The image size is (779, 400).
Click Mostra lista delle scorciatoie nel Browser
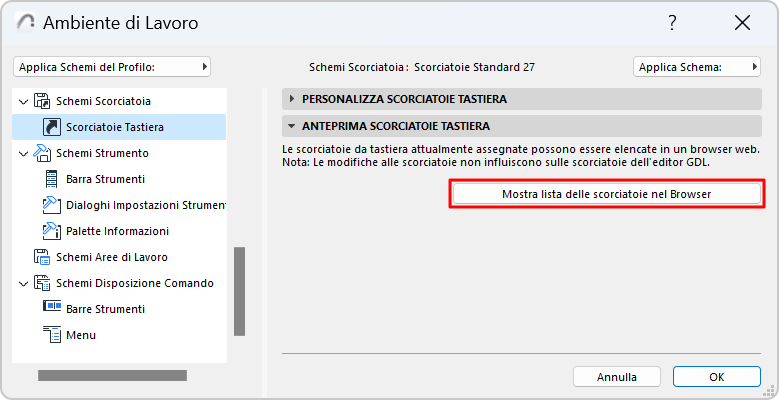606,194
